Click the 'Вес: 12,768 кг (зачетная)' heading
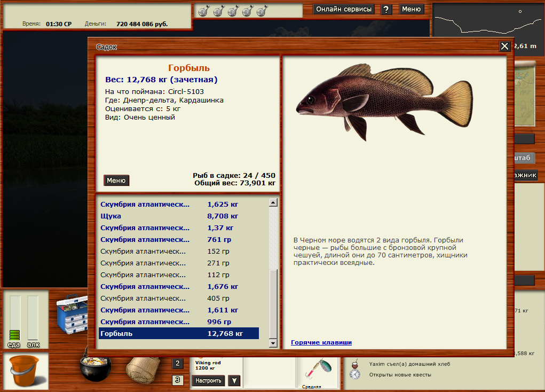Image resolution: width=545 pixels, height=392 pixels. point(161,80)
